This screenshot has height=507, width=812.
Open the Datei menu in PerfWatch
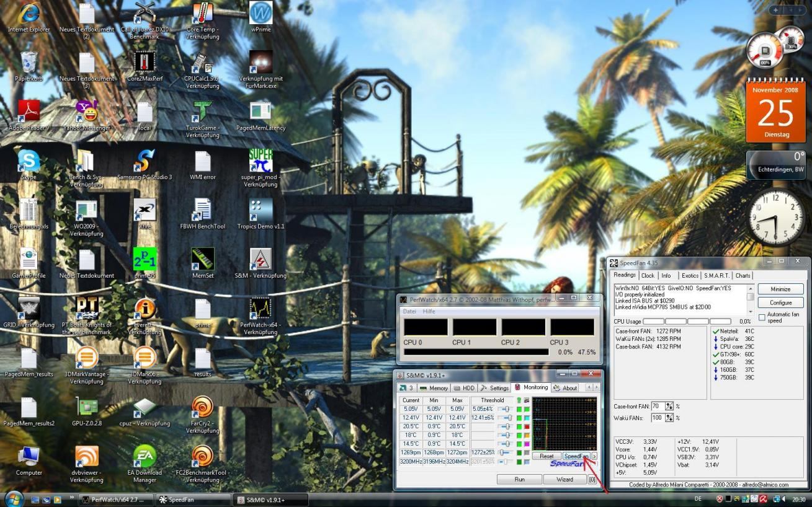coord(409,311)
